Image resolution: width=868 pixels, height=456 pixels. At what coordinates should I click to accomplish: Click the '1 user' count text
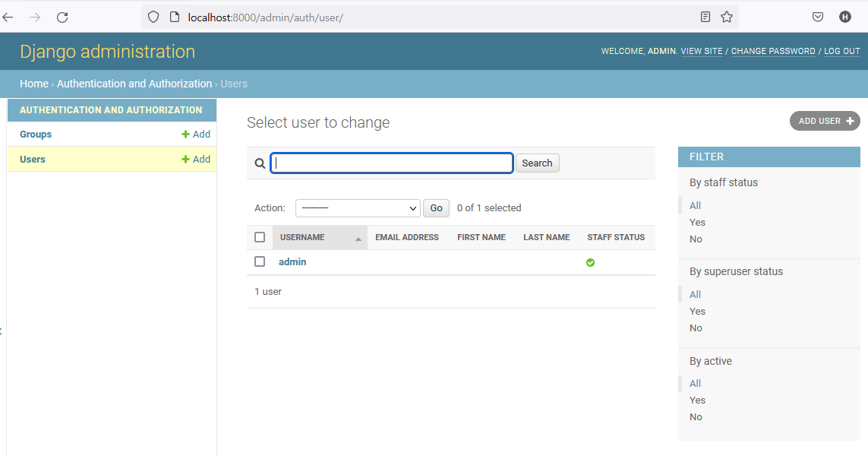[x=268, y=291]
